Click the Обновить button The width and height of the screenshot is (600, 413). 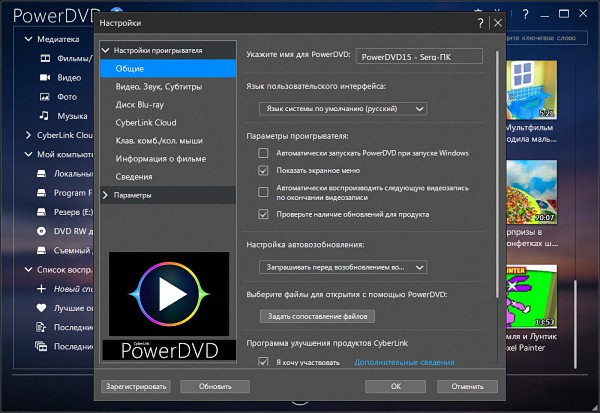(x=215, y=387)
